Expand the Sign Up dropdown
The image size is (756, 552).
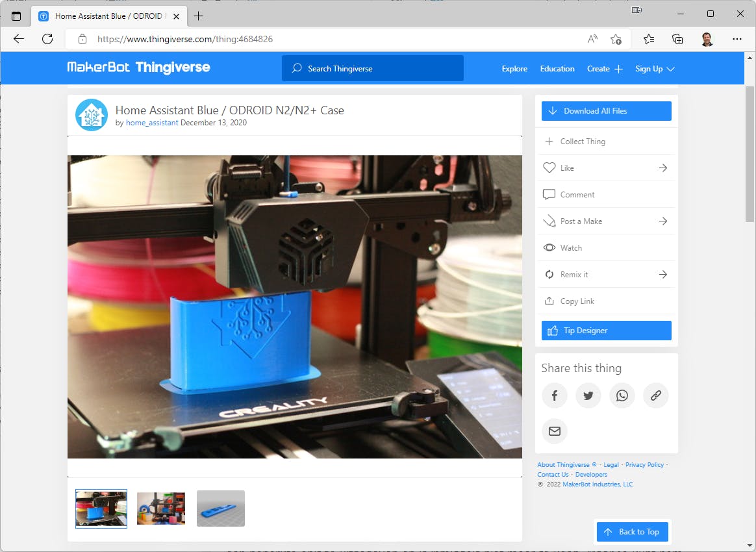pos(655,69)
